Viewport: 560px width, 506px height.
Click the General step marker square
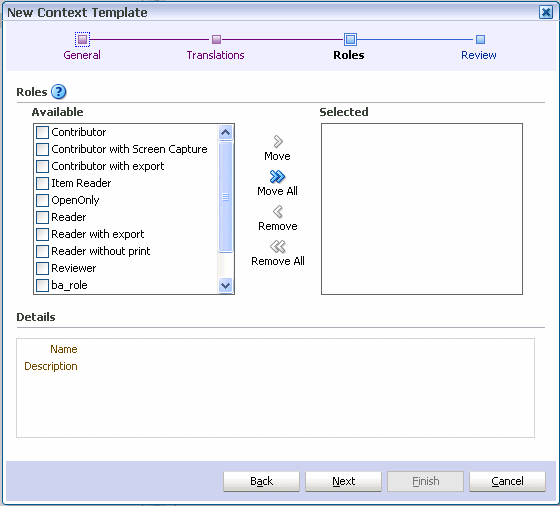tap(82, 39)
